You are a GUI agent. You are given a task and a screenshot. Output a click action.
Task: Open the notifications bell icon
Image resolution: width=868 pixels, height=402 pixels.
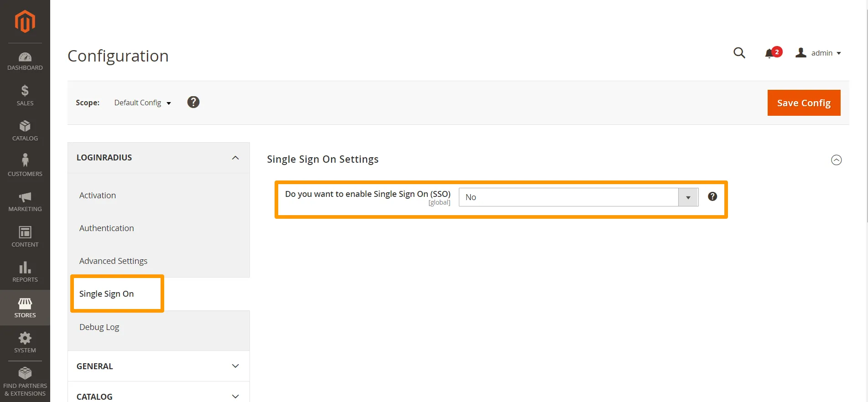(x=770, y=53)
